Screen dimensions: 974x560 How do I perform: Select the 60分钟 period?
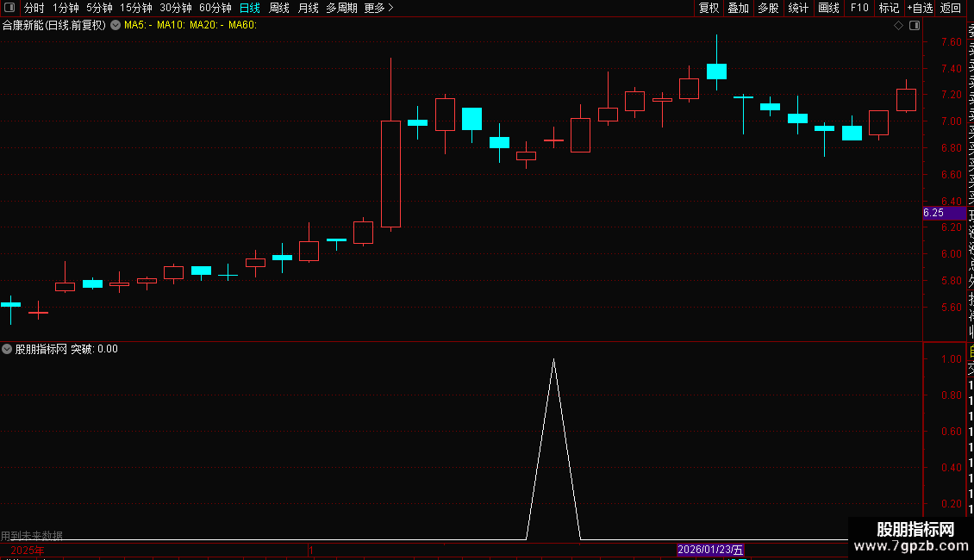215,8
